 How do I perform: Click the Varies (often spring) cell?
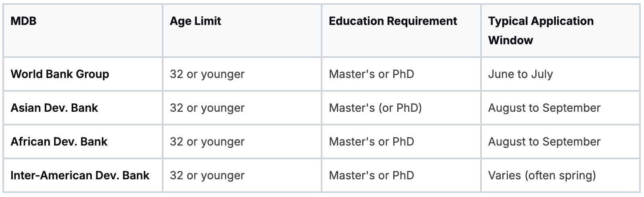click(560, 175)
